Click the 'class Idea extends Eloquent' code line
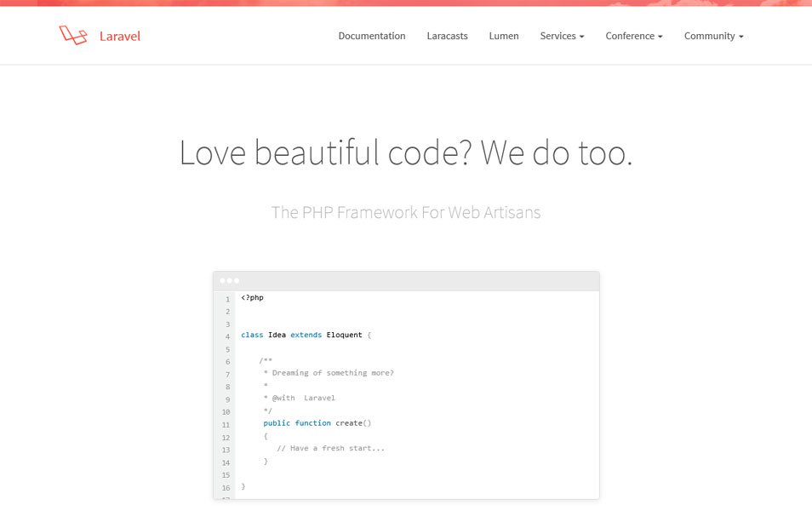Screen dimensions: 812x511 [x=306, y=335]
